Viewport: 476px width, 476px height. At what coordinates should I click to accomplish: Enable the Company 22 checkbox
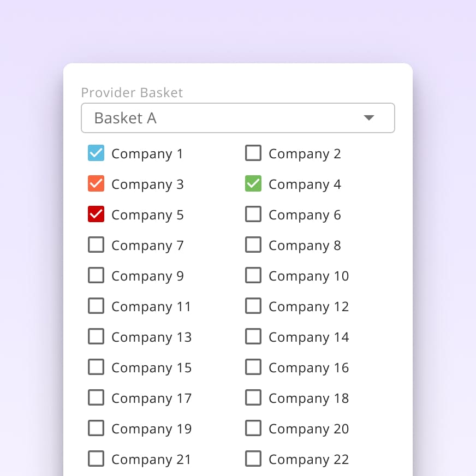point(253,459)
